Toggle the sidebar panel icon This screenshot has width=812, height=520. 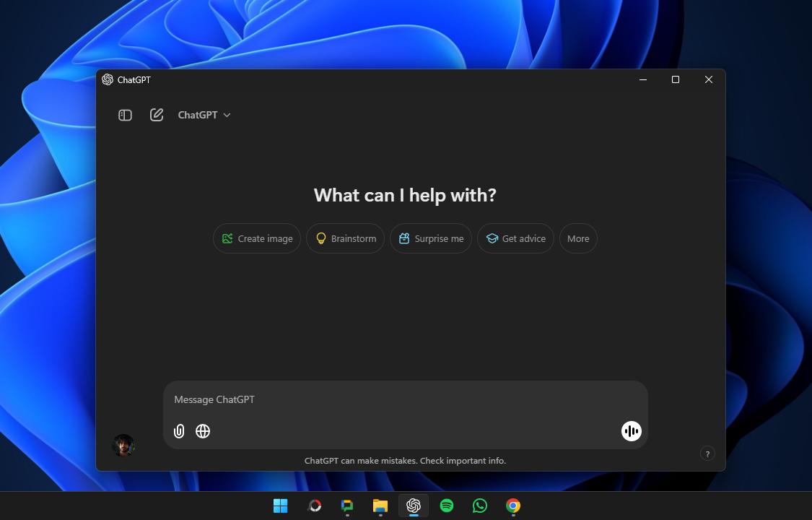coord(125,115)
